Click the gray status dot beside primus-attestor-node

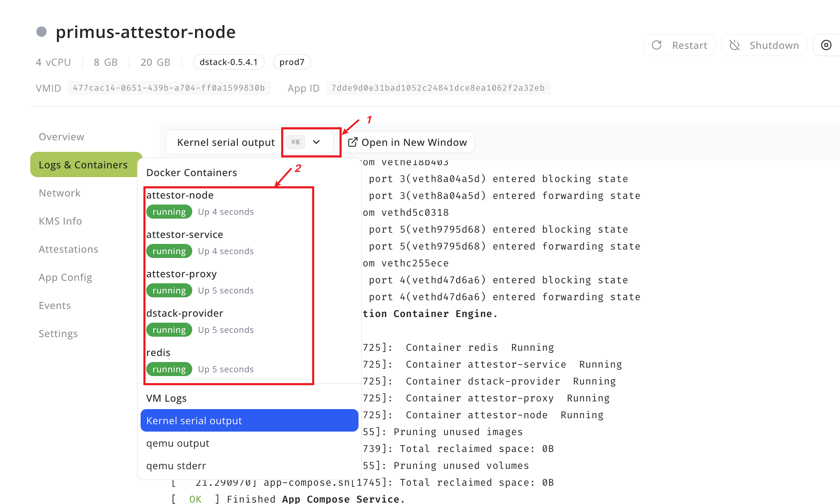pyautogui.click(x=41, y=32)
